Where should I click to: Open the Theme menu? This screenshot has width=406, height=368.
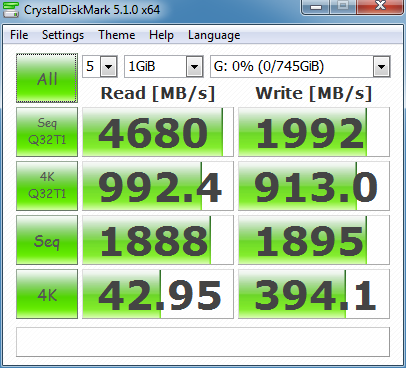tap(117, 35)
